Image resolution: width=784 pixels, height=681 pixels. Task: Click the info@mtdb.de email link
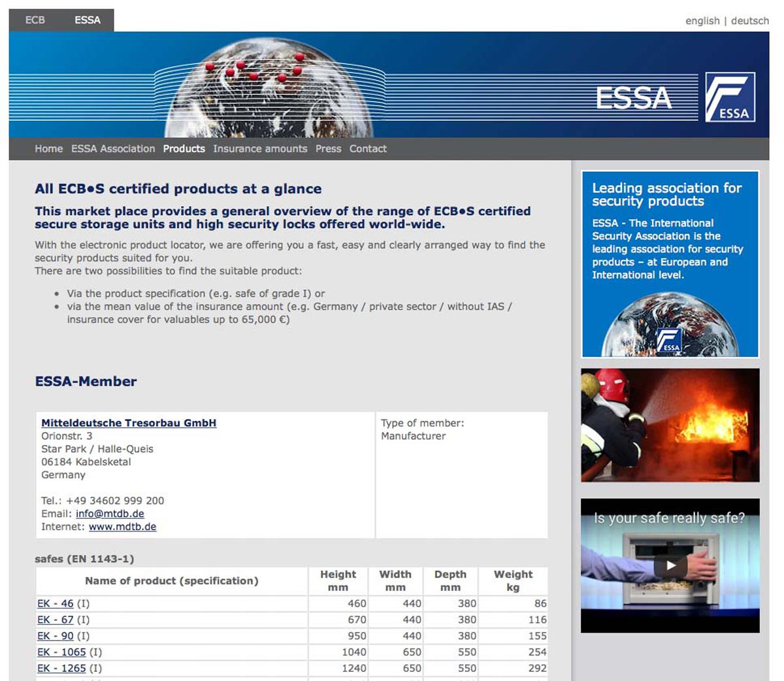tap(110, 514)
